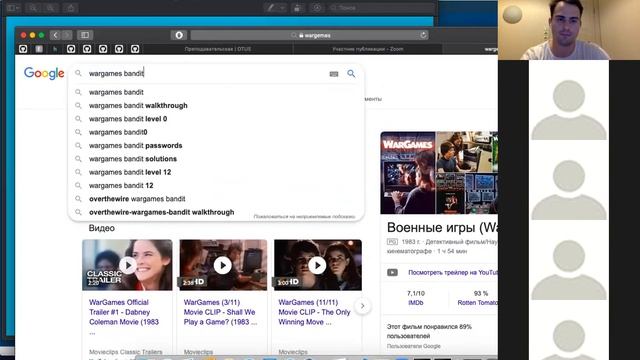Open the 'h' pinned favicon in favorites bar
Viewport: 640px width, 360px height.
pyautogui.click(x=55, y=49)
